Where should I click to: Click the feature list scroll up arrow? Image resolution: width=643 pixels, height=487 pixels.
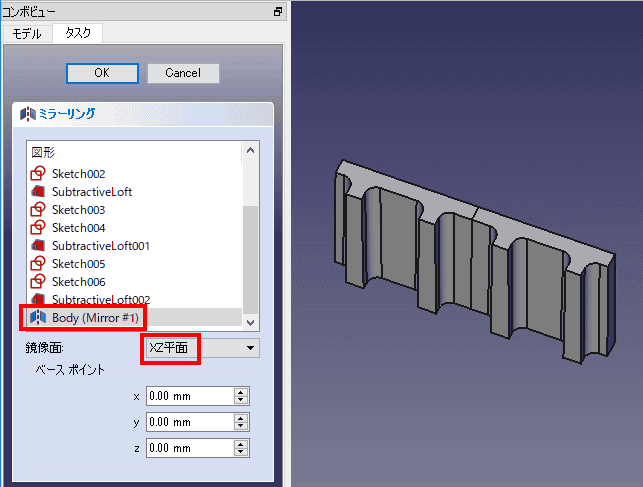pyautogui.click(x=251, y=150)
